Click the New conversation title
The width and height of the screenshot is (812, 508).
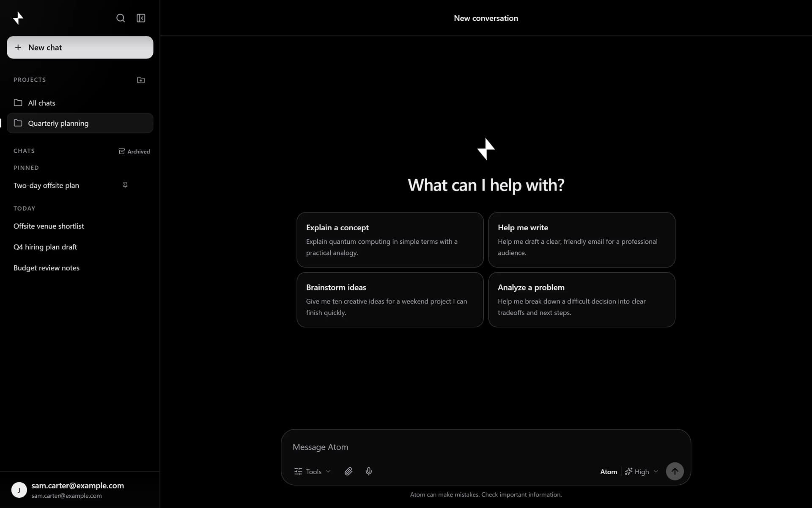click(486, 18)
